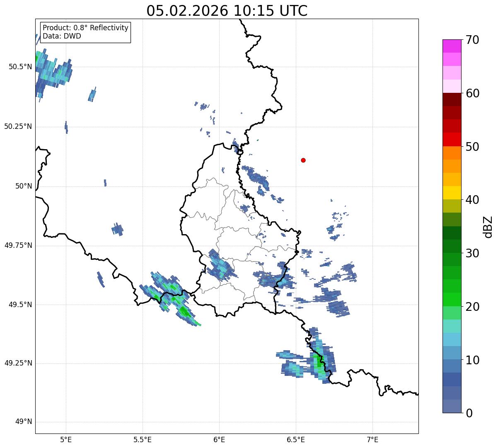Click the 49.25°N latitude label
The height and width of the screenshot is (448, 498).
(x=18, y=363)
